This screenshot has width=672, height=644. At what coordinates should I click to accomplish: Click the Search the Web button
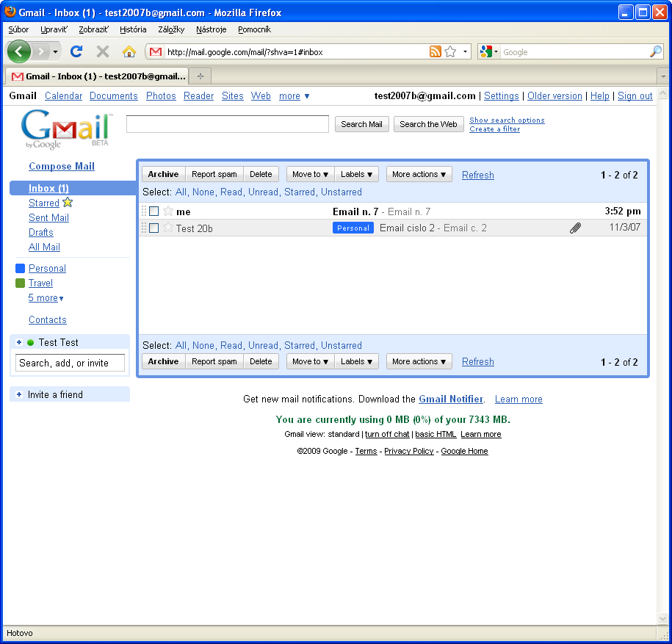coord(429,124)
